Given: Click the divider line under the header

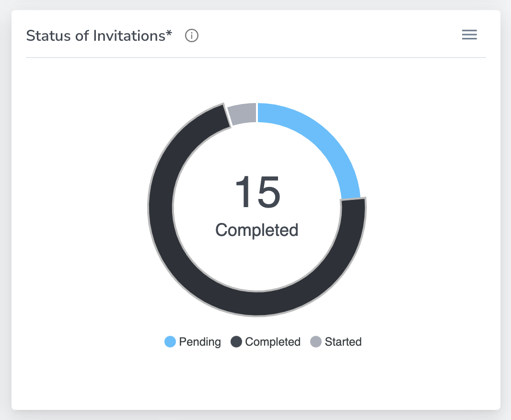Looking at the screenshot, I should [255, 58].
